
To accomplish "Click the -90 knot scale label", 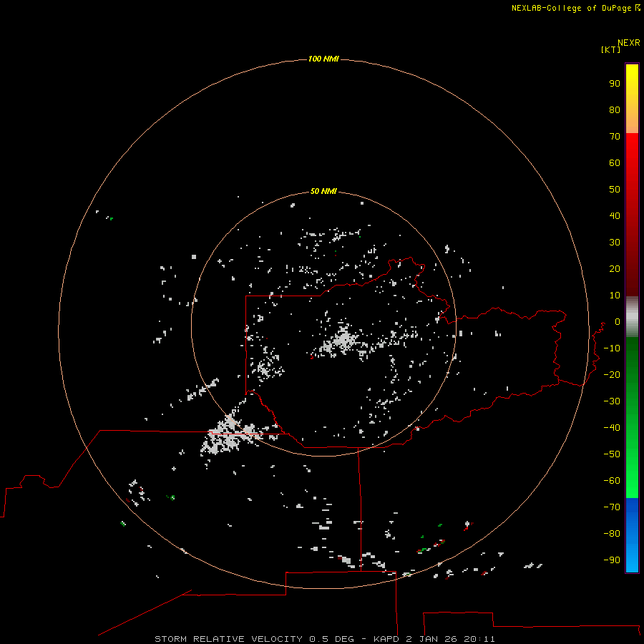I will (x=612, y=560).
